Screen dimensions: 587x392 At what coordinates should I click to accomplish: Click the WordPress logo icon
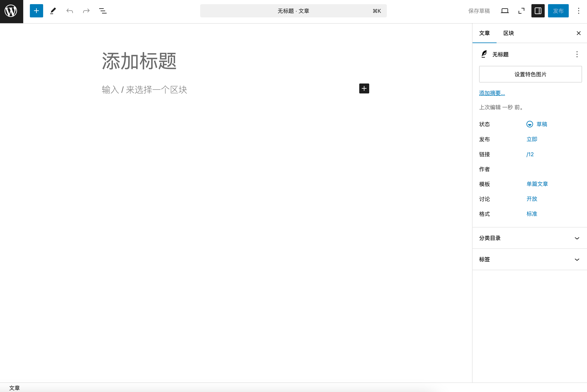[x=11, y=11]
